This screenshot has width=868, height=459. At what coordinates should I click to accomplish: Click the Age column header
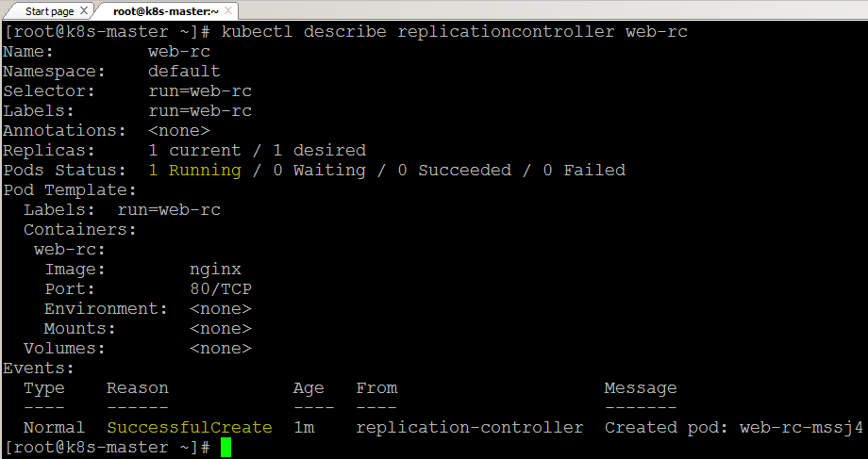[x=309, y=388]
